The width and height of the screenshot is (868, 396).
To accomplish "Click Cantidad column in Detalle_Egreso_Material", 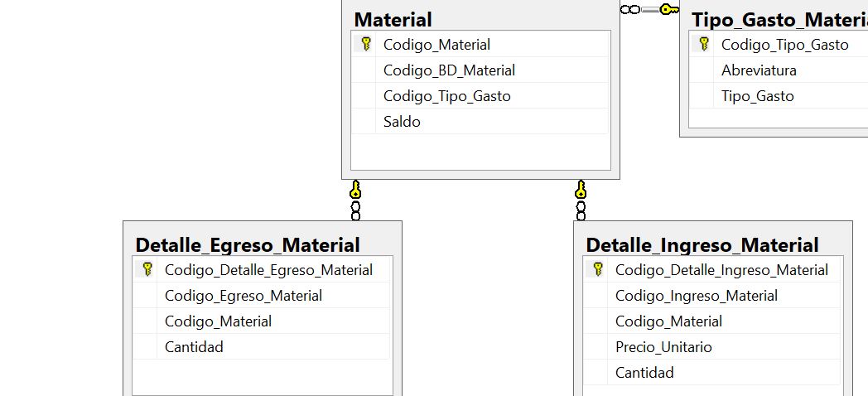I will tap(262, 347).
